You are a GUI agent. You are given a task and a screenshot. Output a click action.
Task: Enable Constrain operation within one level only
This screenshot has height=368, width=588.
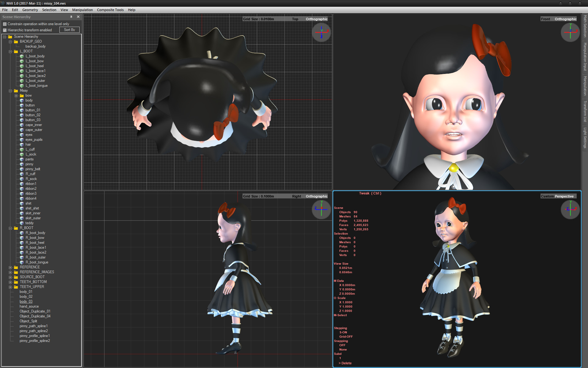pyautogui.click(x=5, y=24)
